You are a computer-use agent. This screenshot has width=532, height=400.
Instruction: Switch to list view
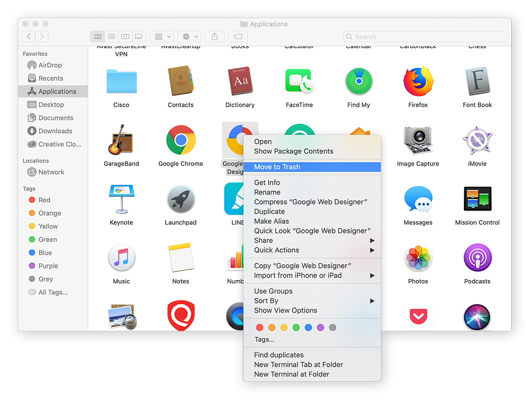pyautogui.click(x=111, y=36)
